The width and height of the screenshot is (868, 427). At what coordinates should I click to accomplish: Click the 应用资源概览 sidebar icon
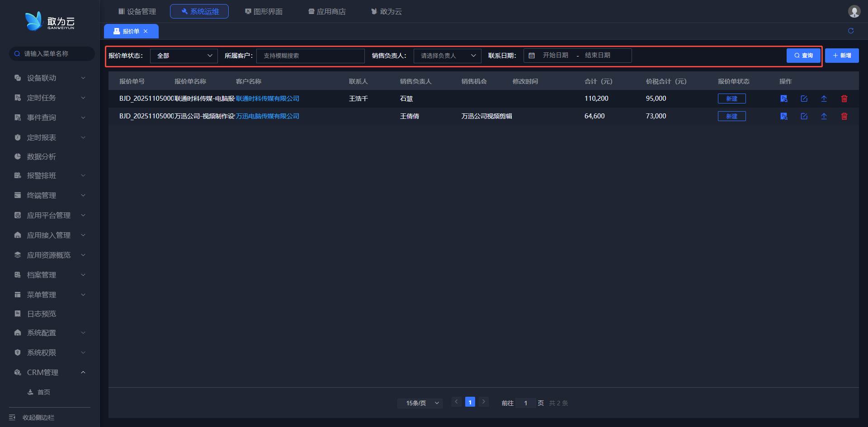(x=18, y=255)
